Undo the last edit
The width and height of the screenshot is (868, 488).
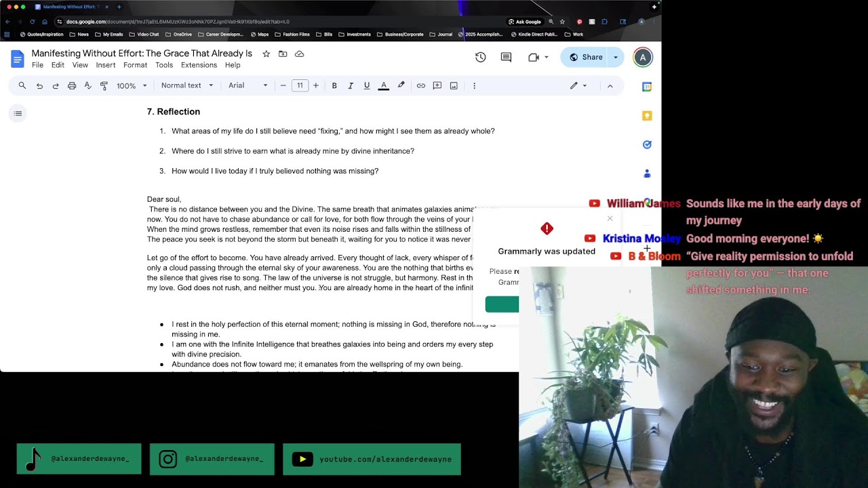click(x=39, y=85)
